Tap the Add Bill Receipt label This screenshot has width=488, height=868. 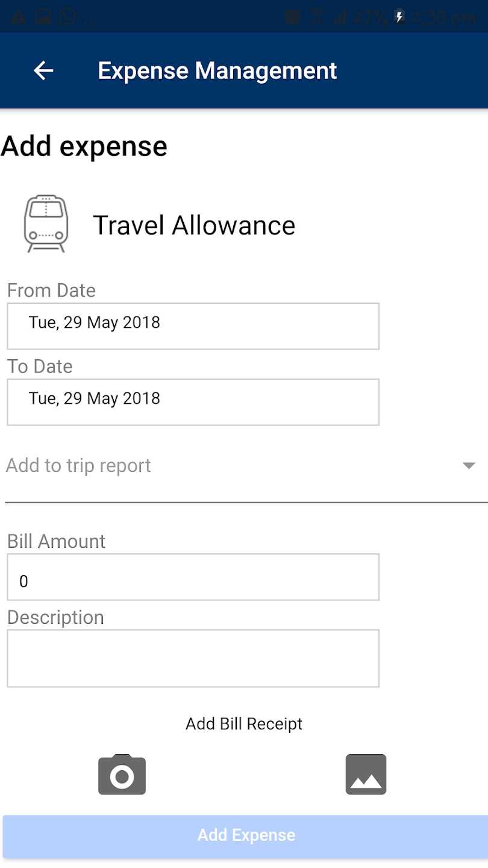tap(244, 724)
